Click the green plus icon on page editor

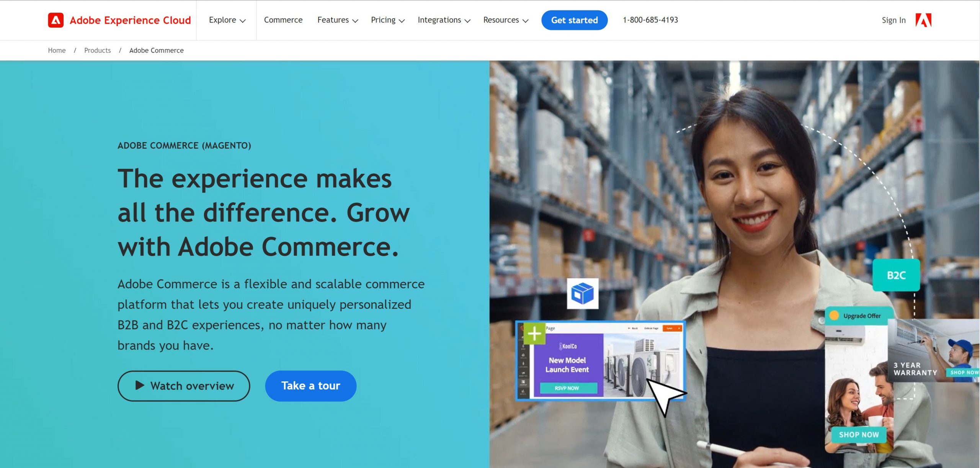tap(534, 334)
